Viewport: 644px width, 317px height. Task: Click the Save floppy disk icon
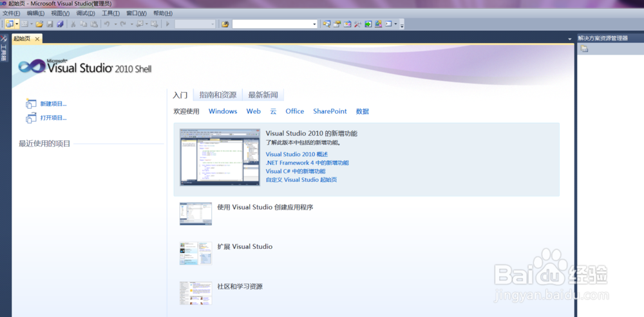[50, 24]
